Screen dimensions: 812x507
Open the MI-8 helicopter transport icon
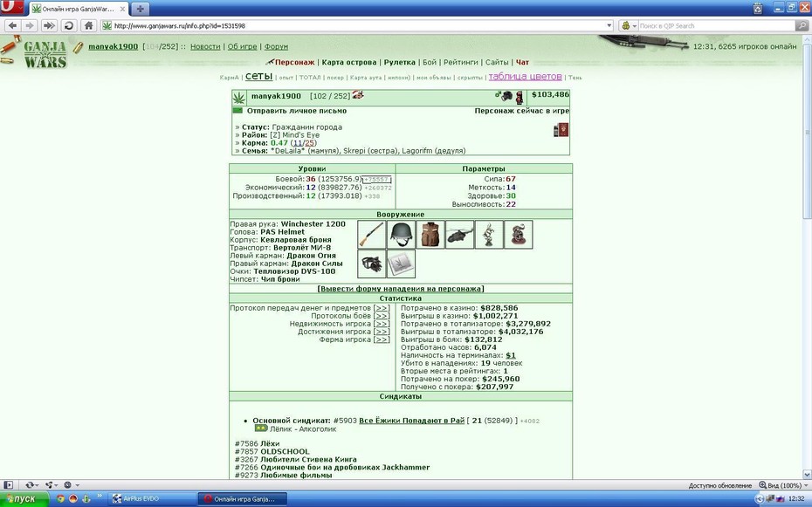460,235
